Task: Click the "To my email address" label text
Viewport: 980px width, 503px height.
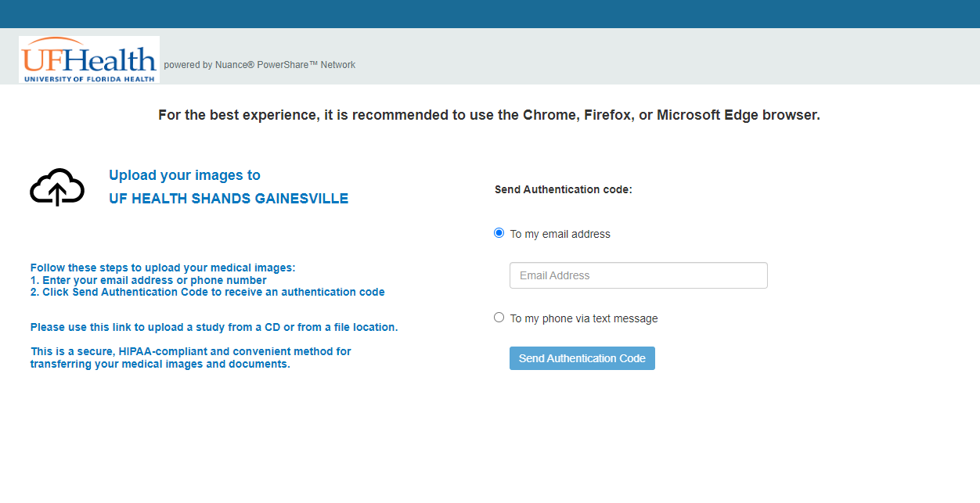Action: pyautogui.click(x=560, y=234)
